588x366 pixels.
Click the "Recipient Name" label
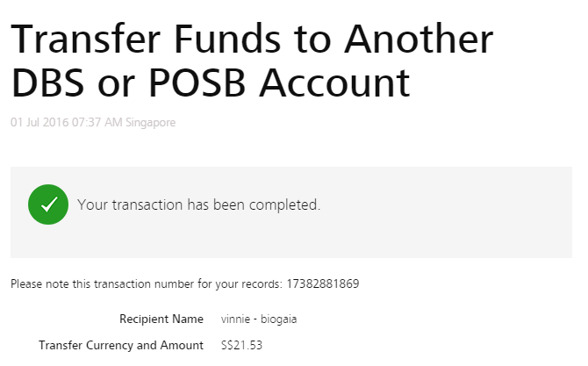(161, 319)
